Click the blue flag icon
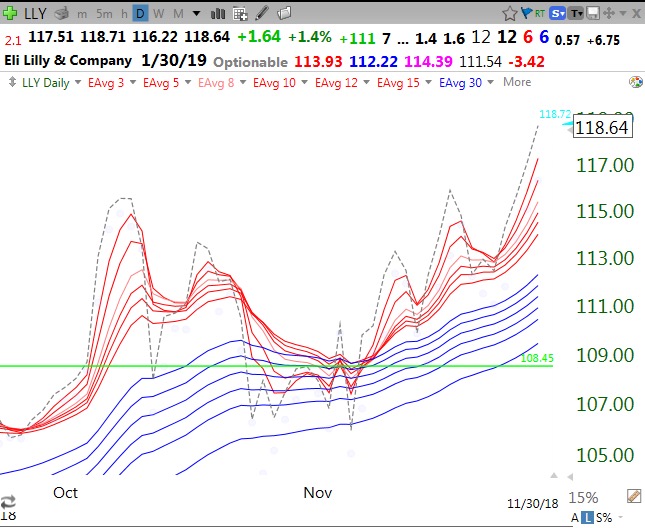Image resolution: width=645 pixels, height=528 pixels. click(526, 13)
